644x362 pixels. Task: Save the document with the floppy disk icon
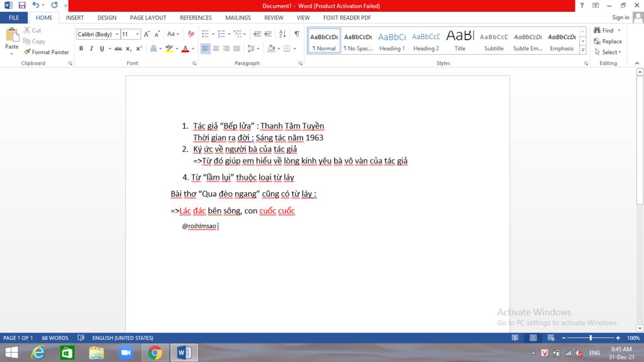22,5
